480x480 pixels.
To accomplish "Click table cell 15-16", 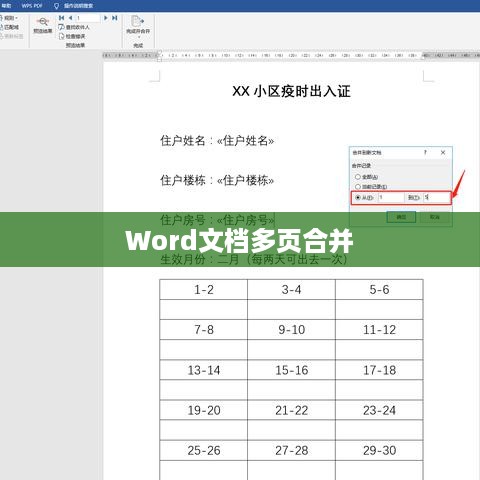I will point(291,370).
